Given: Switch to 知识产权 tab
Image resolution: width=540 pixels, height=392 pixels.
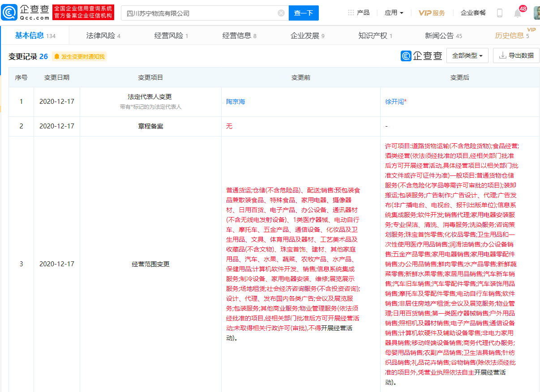Looking at the screenshot, I should [x=375, y=35].
